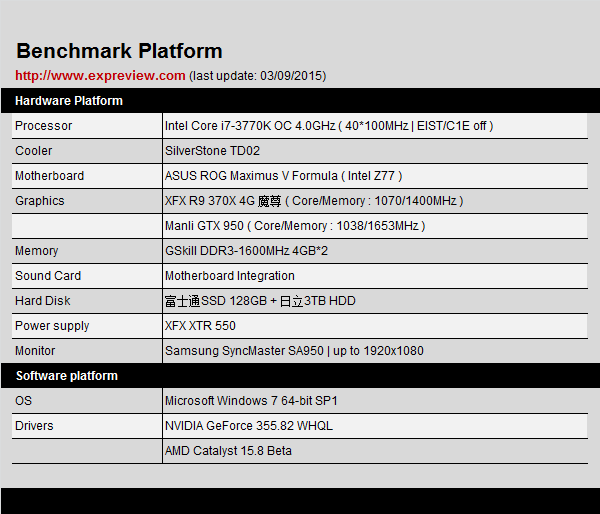This screenshot has width=600, height=514.
Task: Select the XFX XTR 550 power supply cell
Action: (200, 326)
